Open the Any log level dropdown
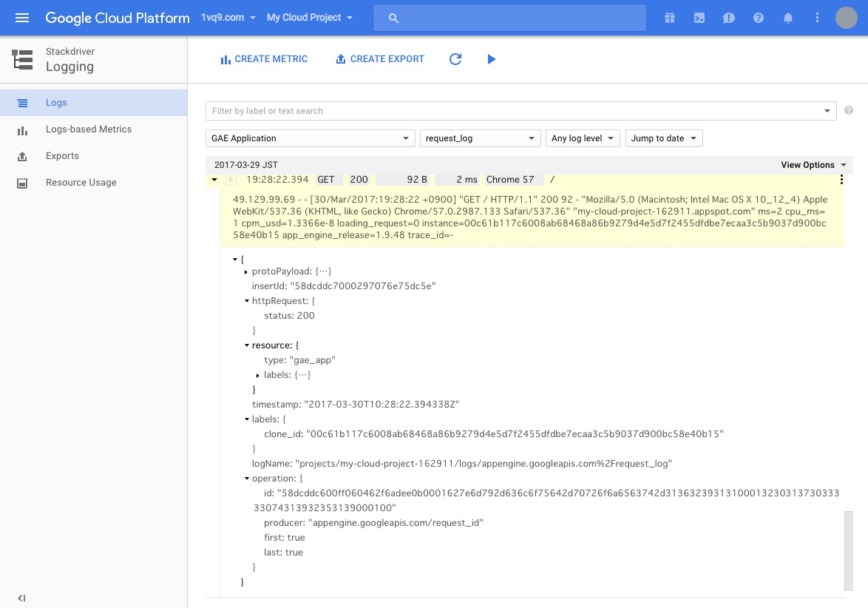 coord(583,138)
